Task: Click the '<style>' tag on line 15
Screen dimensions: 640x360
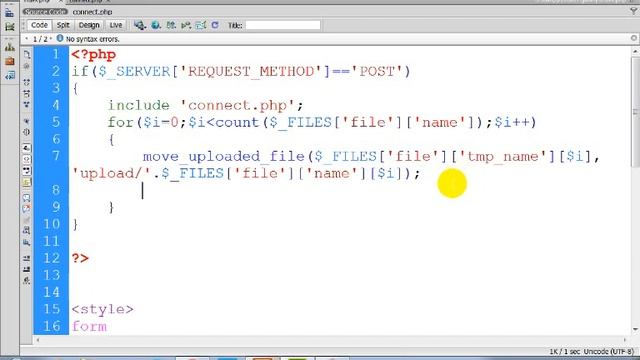Action: tap(102, 309)
